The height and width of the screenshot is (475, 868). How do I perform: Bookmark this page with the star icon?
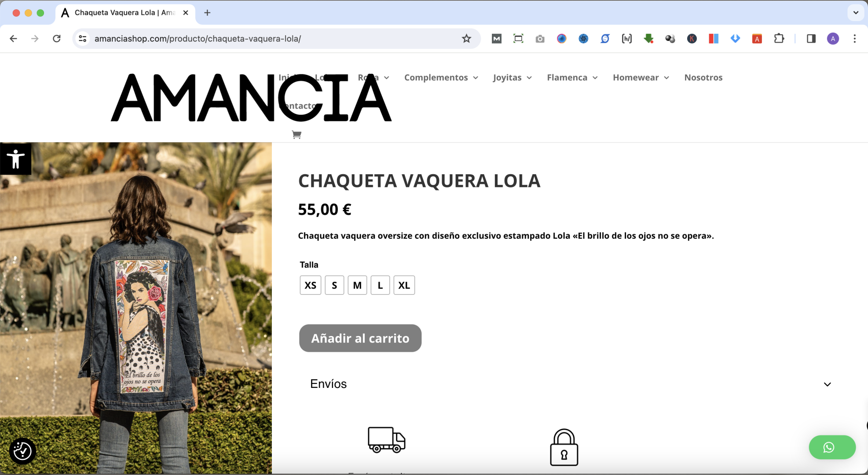[466, 39]
